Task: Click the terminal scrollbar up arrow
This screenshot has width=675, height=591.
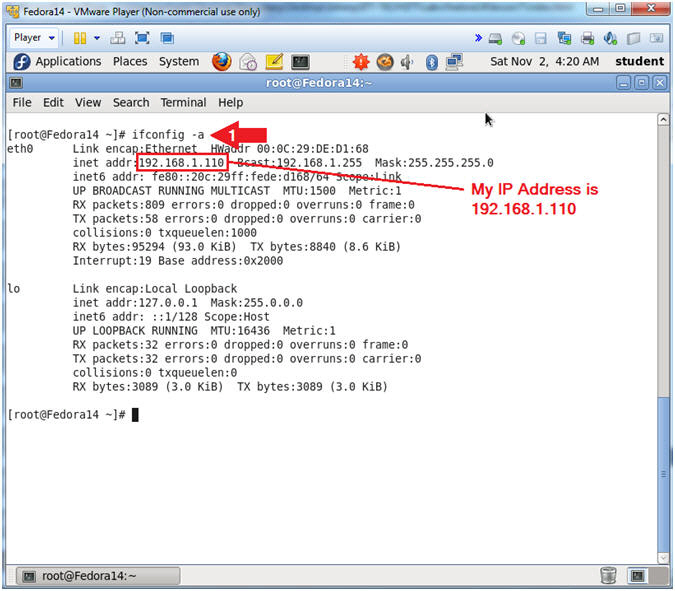Action: [663, 119]
